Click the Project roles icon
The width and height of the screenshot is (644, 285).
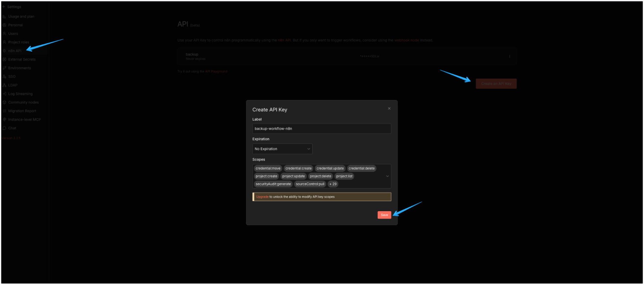(5, 42)
